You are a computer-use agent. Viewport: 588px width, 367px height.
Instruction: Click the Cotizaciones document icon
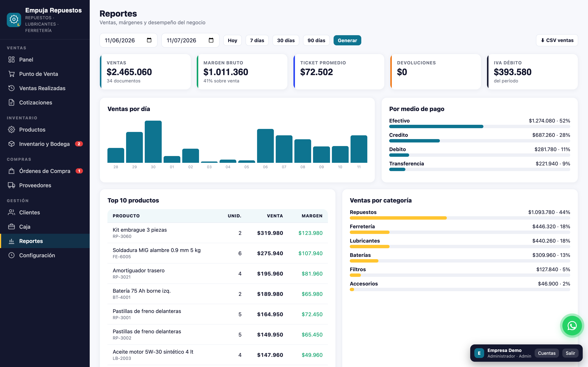(11, 102)
